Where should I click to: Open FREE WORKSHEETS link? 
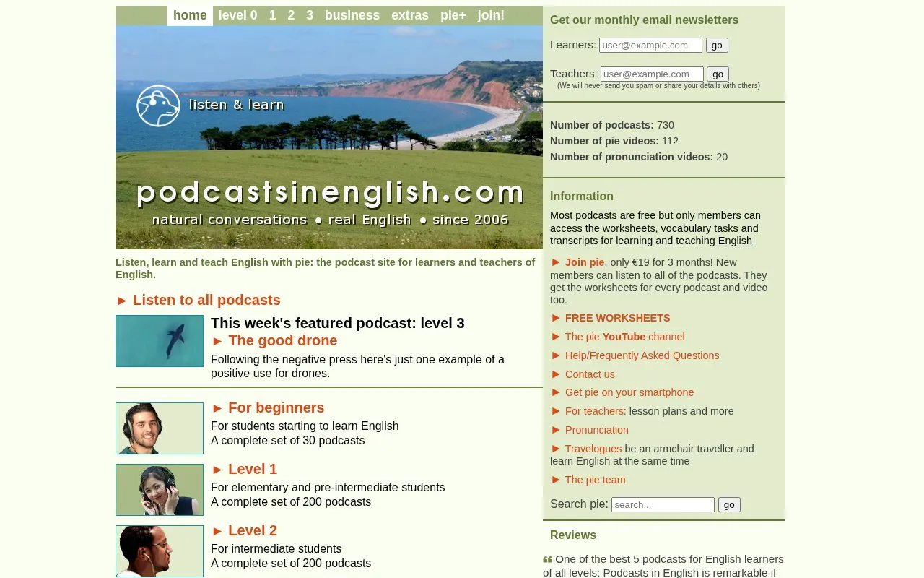(x=617, y=318)
